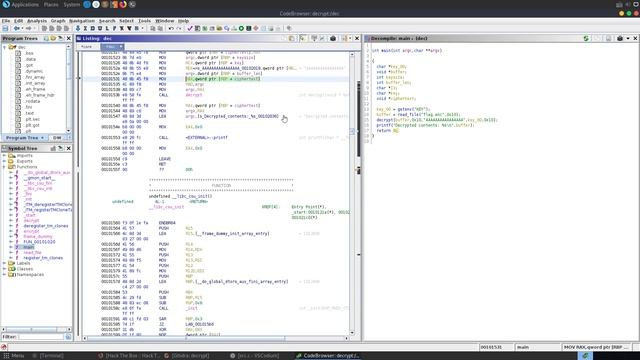Click the green circle toolbar icon
This screenshot has height=360, width=640.
point(241,28)
